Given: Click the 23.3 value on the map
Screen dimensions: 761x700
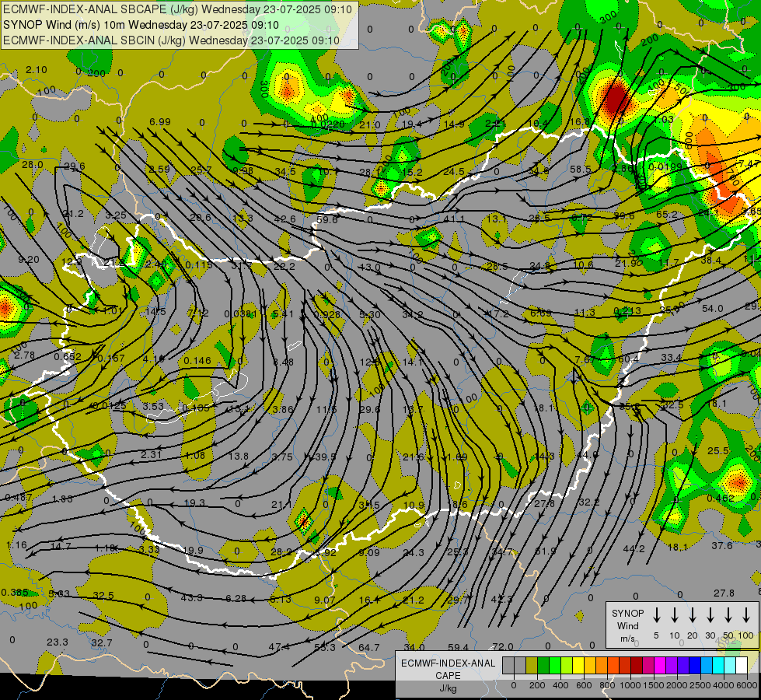Looking at the screenshot, I should tap(58, 642).
